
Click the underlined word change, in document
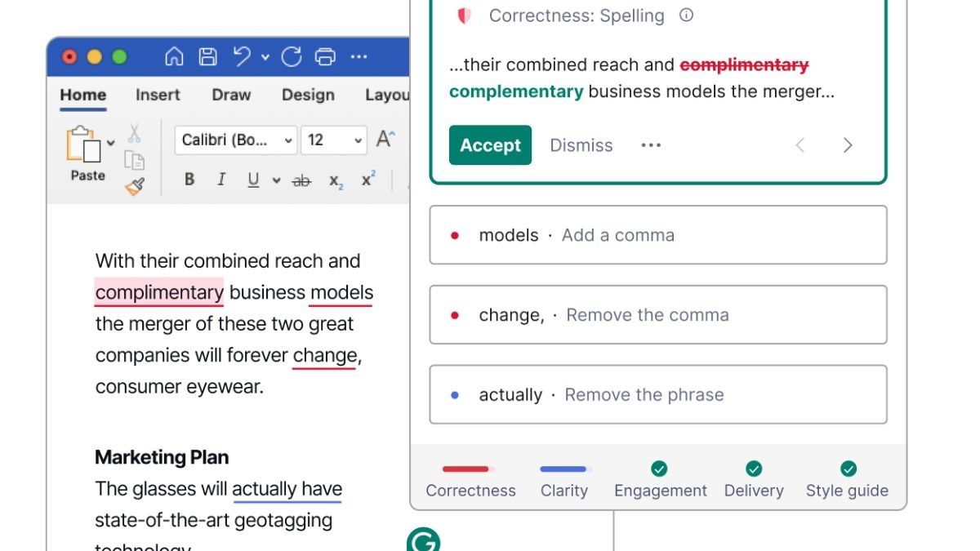coord(327,355)
